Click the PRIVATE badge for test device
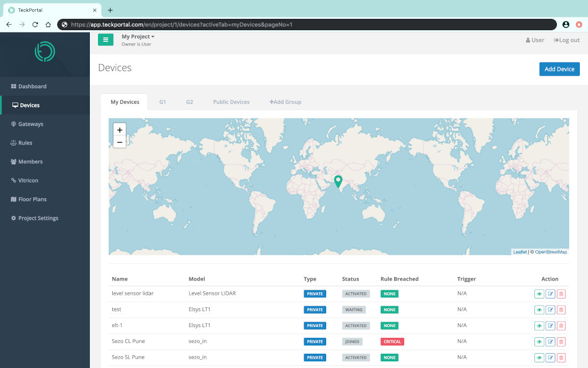 click(x=314, y=310)
